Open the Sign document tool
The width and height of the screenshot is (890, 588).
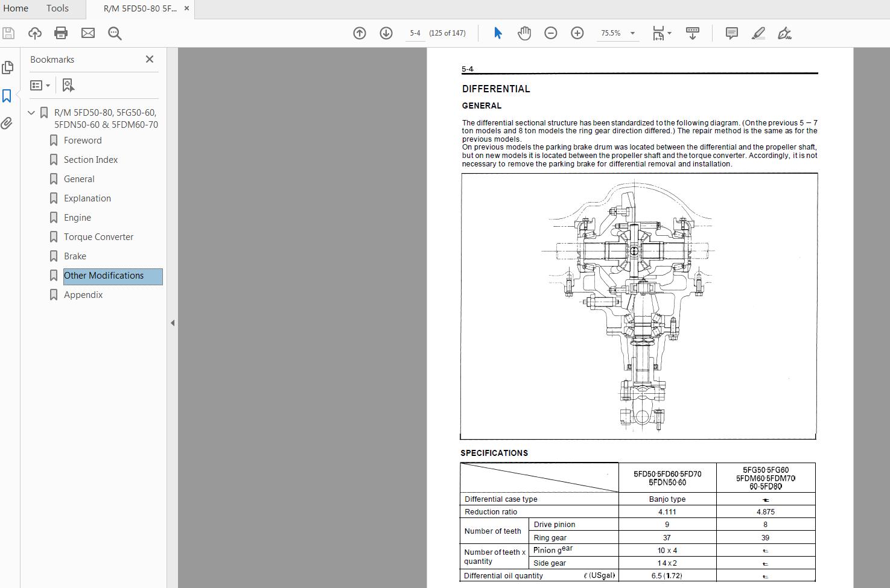[x=785, y=33]
